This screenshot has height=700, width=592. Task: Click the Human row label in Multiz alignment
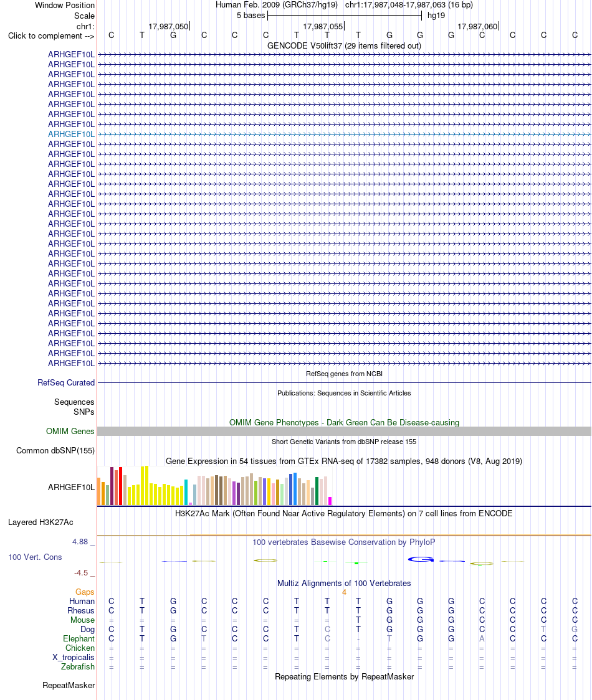point(82,602)
